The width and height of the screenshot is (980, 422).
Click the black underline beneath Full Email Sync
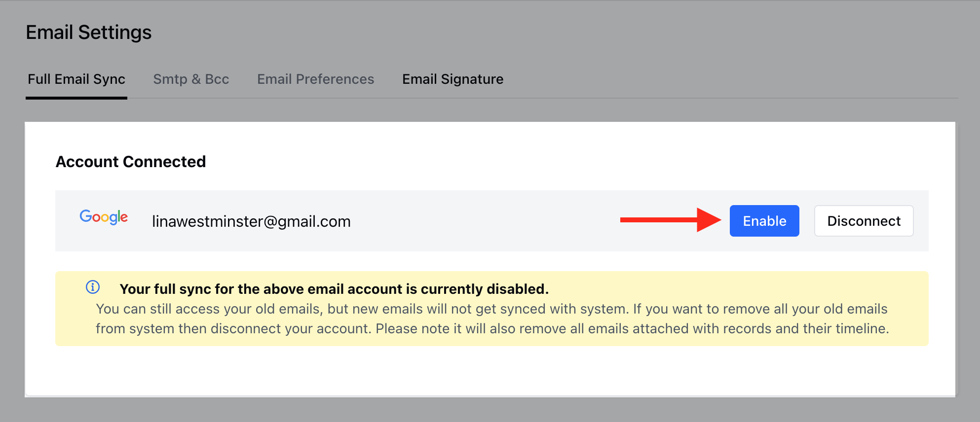[76, 98]
